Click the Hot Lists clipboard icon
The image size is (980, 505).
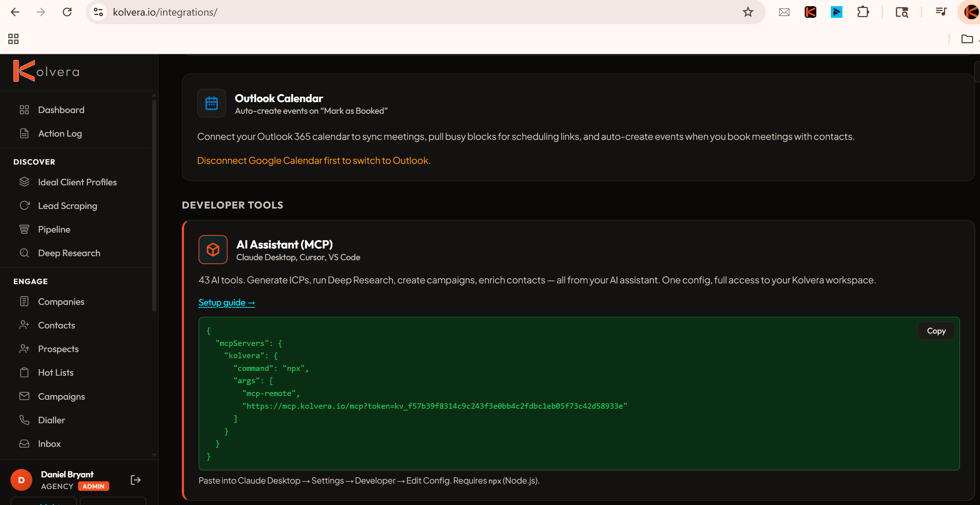pyautogui.click(x=24, y=372)
